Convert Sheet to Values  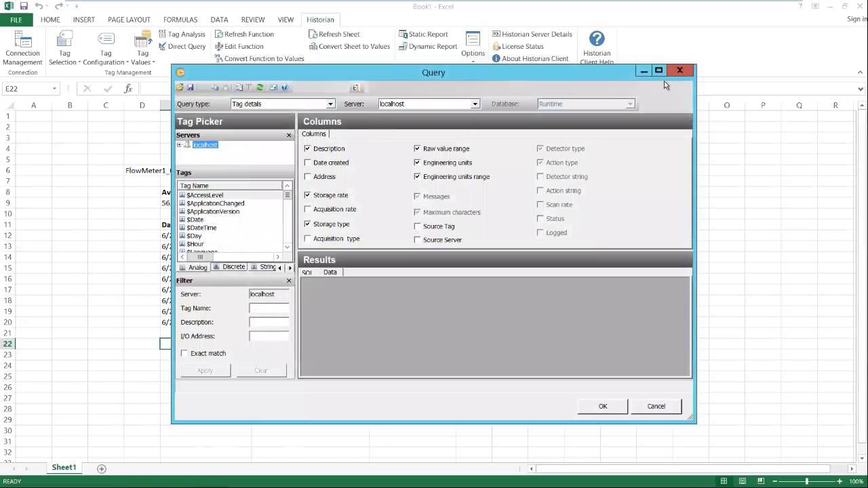click(x=349, y=46)
